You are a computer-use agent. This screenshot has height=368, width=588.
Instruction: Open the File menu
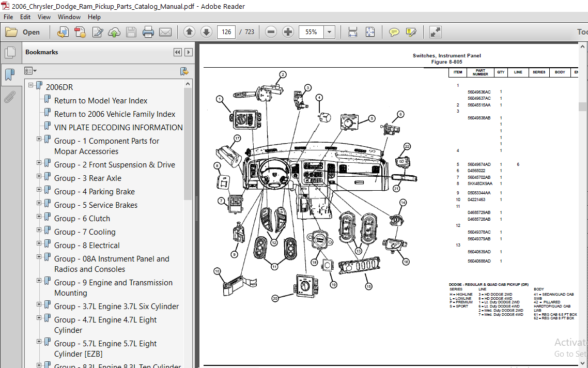[8, 17]
